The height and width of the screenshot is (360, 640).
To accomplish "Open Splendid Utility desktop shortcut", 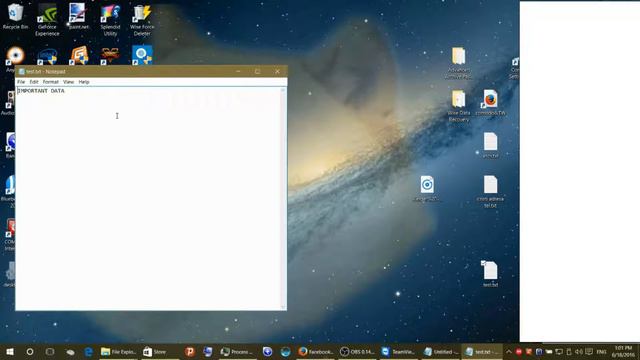I will (110, 20).
